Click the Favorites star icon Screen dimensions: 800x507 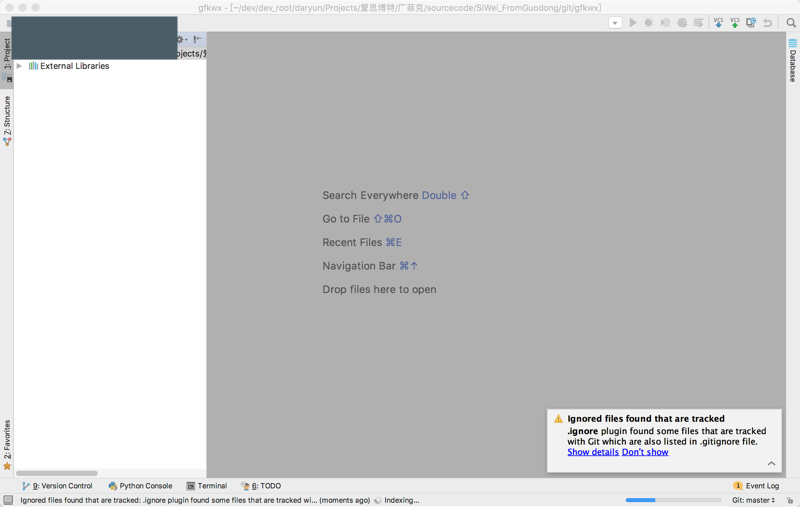coord(7,466)
